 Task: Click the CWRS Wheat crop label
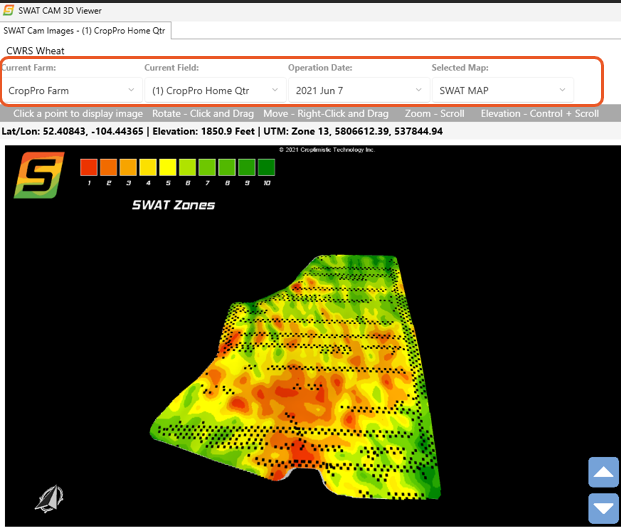click(x=35, y=51)
